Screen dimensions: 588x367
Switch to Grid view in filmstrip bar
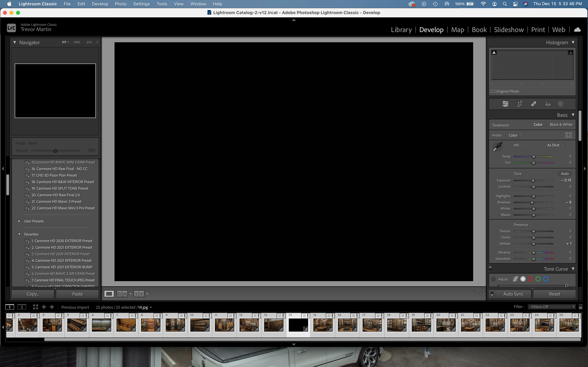pyautogui.click(x=35, y=307)
